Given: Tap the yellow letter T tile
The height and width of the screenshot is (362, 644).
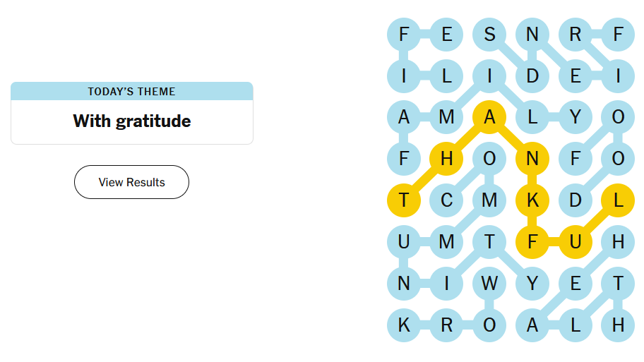Looking at the screenshot, I should tap(404, 200).
